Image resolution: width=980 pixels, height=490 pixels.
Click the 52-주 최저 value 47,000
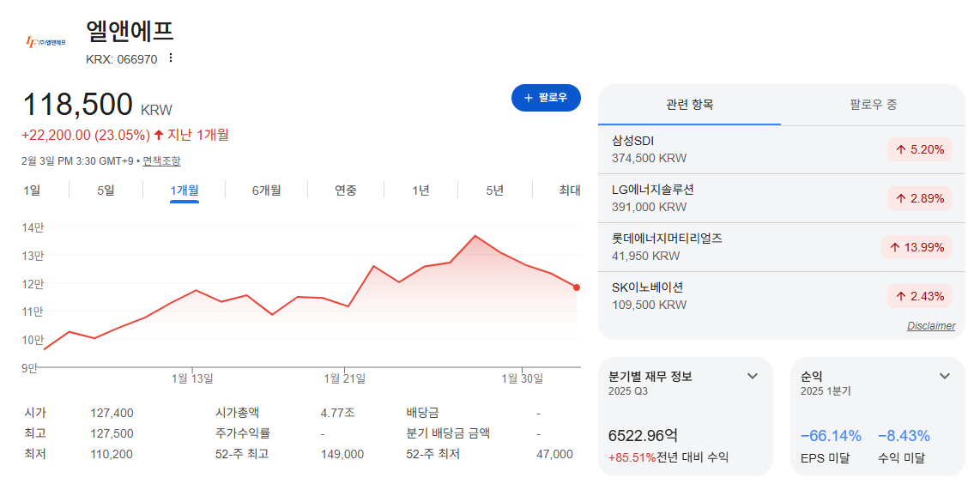point(554,454)
